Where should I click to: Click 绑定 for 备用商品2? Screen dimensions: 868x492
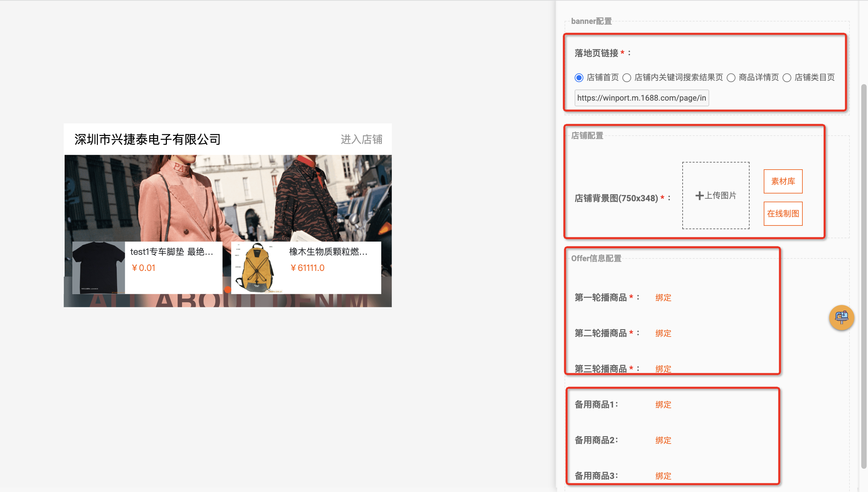[x=663, y=440]
